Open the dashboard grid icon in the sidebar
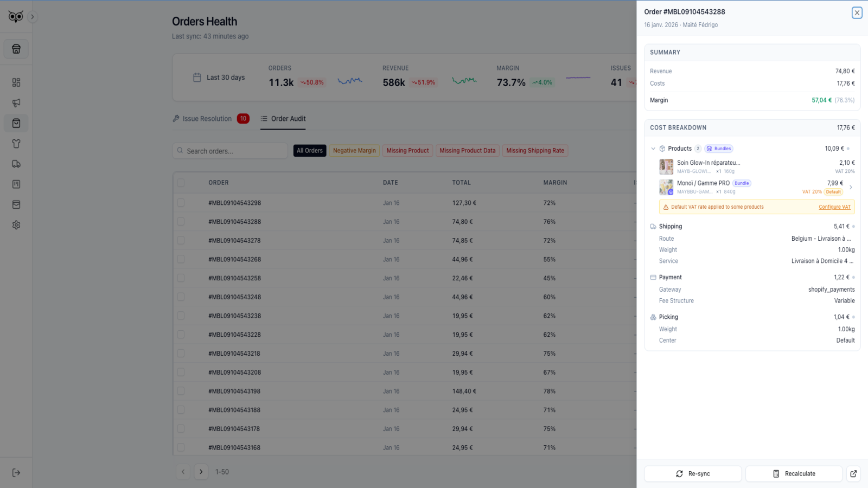This screenshot has width=868, height=488. (16, 82)
